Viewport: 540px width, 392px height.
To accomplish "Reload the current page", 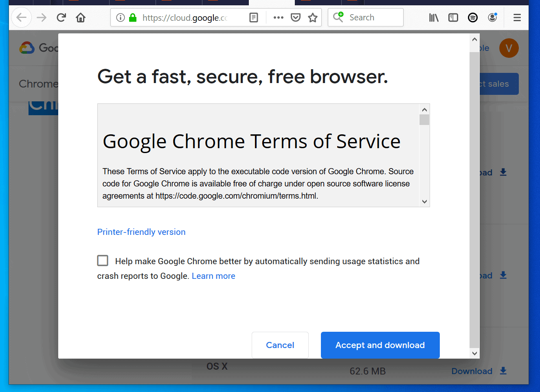I will pyautogui.click(x=61, y=17).
